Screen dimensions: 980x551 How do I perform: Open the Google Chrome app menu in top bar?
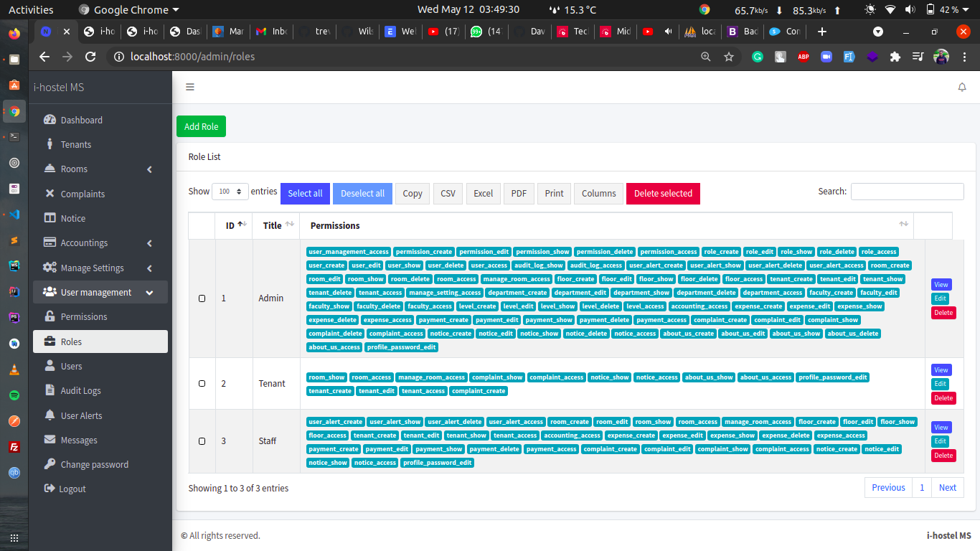pyautogui.click(x=129, y=9)
